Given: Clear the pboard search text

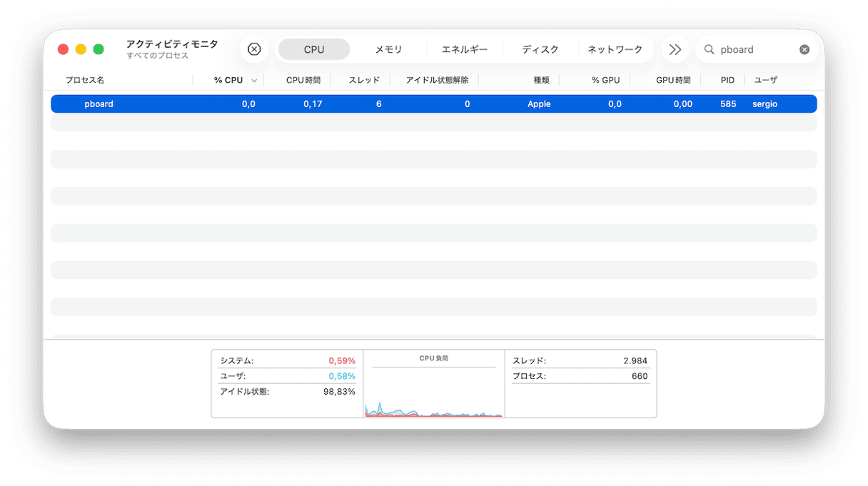Looking at the screenshot, I should pyautogui.click(x=804, y=50).
